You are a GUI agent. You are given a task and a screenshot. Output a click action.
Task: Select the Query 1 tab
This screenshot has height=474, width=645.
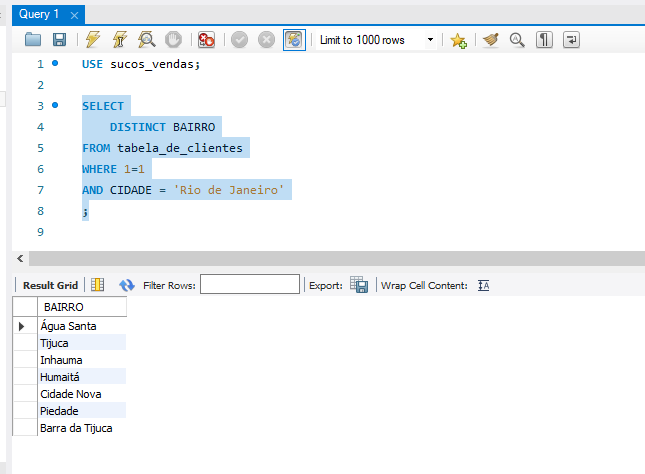coord(39,14)
